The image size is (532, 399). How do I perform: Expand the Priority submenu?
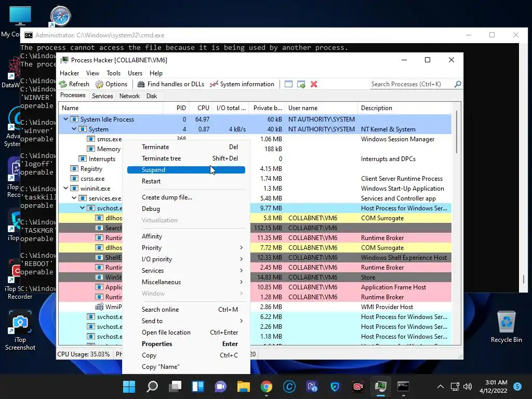pyautogui.click(x=186, y=248)
